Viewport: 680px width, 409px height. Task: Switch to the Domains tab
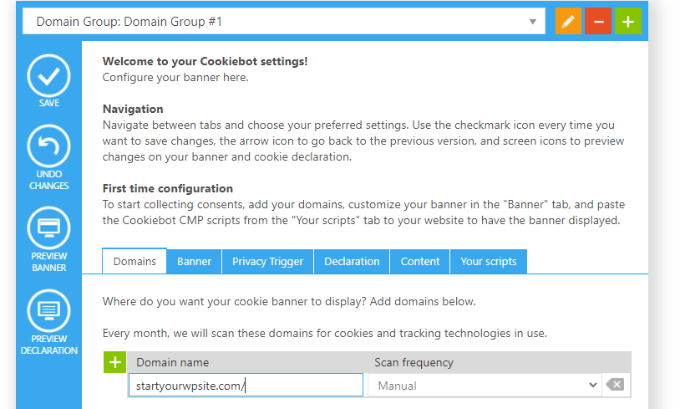click(134, 261)
